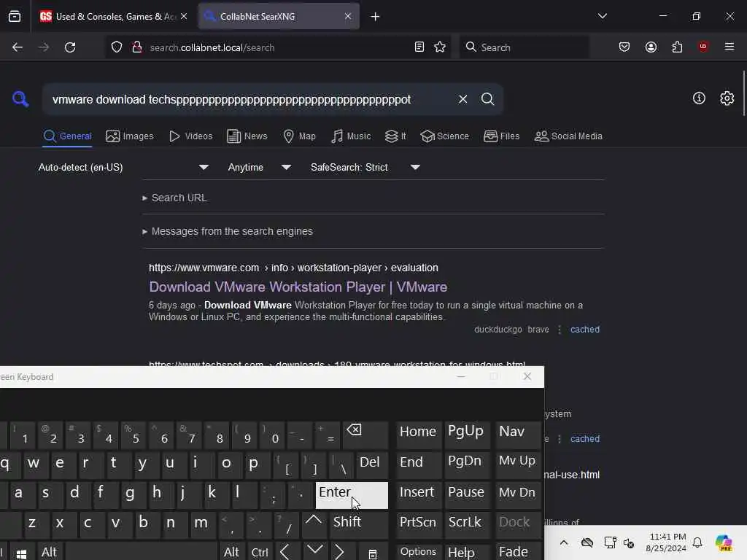Screen dimensions: 747x560
Task: Click the Del key on keyboard
Action: (x=372, y=464)
